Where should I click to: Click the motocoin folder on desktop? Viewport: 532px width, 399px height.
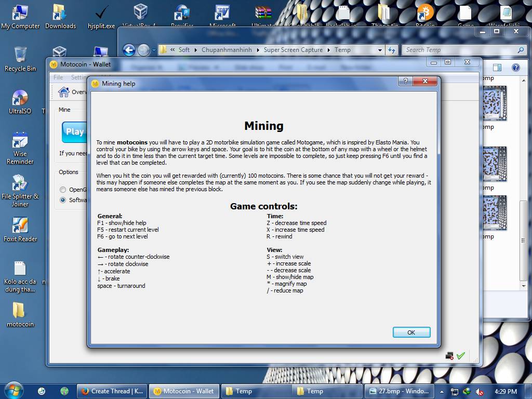20,315
